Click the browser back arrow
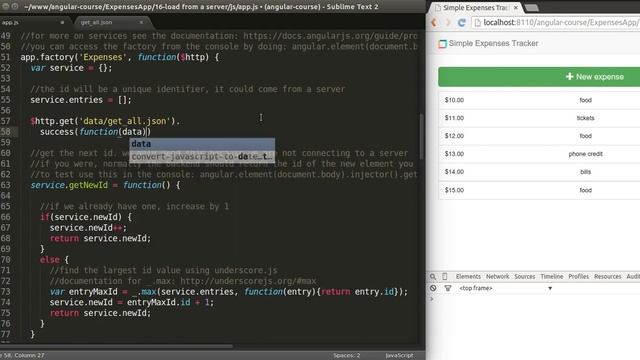Screen dimensions: 640x360 click(x=434, y=23)
